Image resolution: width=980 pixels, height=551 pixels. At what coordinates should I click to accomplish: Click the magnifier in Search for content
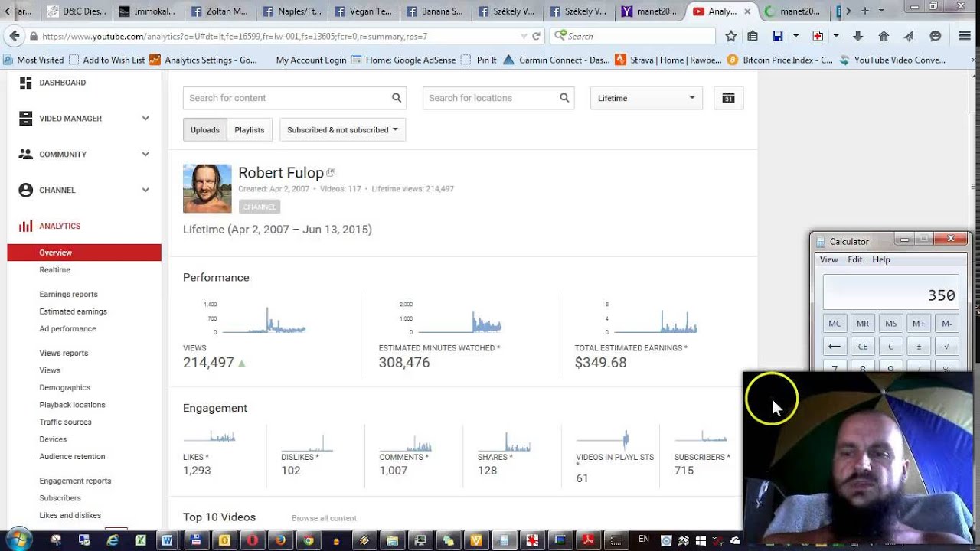[x=397, y=98]
